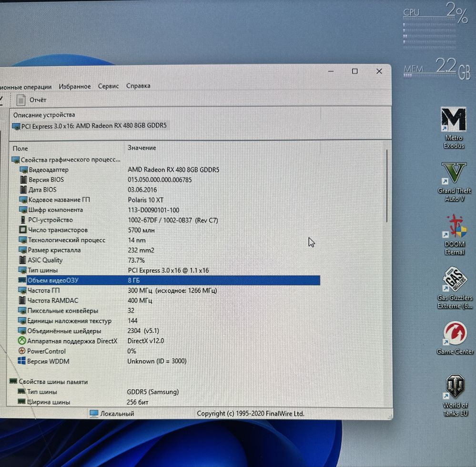Click the Объединённые шейдеры icon
This screenshot has width=476, height=467.
click(x=22, y=330)
